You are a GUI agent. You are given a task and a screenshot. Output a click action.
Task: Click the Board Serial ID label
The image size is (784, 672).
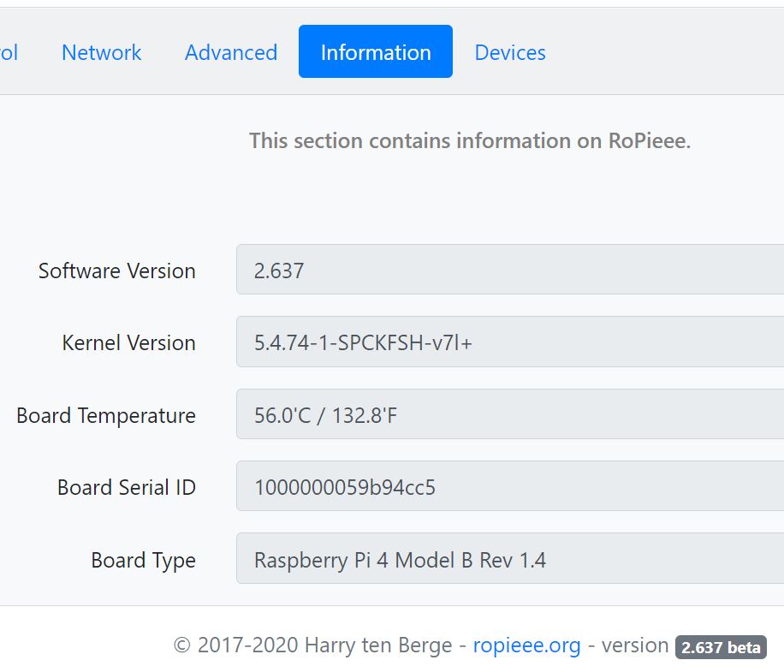[x=127, y=487]
